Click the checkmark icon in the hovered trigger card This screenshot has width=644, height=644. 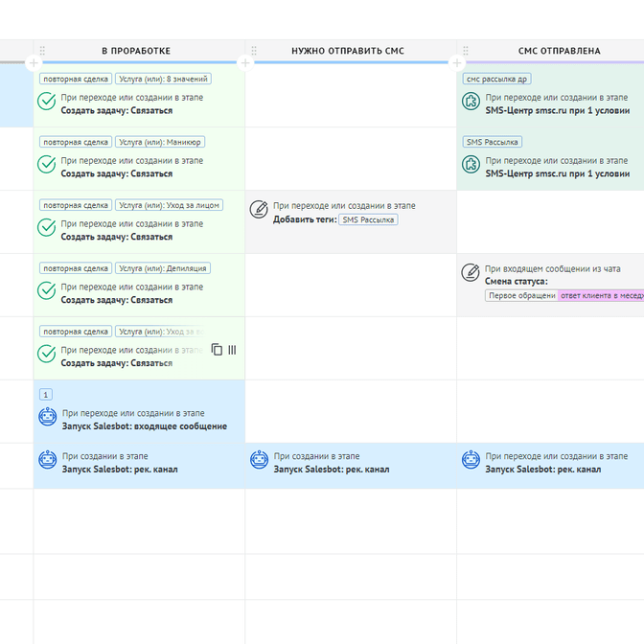(x=46, y=354)
